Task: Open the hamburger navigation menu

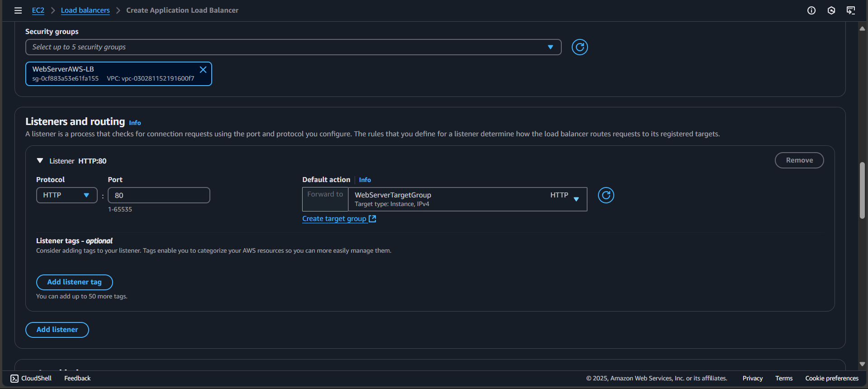Action: (x=18, y=10)
